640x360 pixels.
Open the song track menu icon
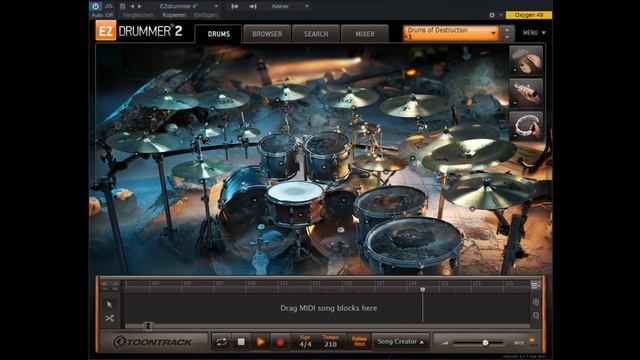point(535,285)
